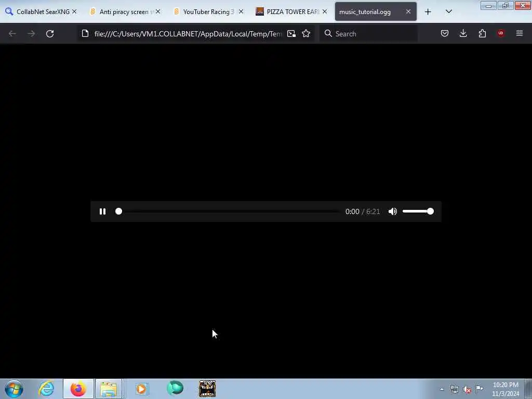
Task: Close the music_tutorial.ogg tab
Action: pos(408,11)
